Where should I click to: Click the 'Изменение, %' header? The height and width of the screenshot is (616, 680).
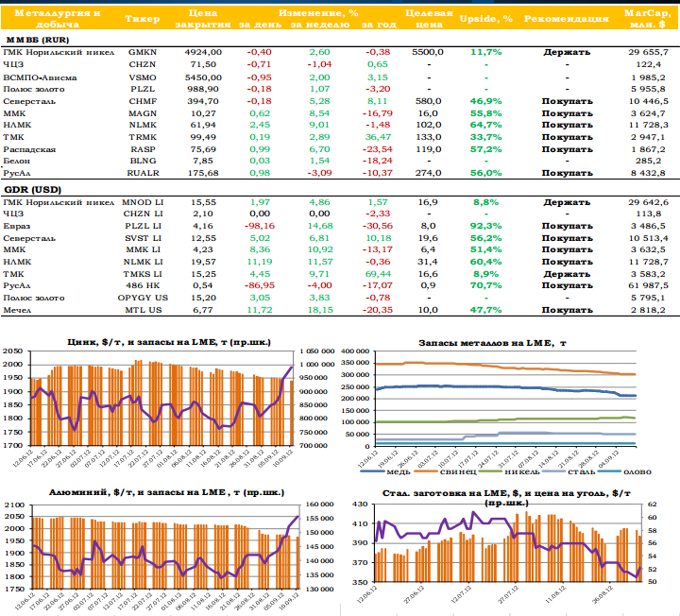318,13
